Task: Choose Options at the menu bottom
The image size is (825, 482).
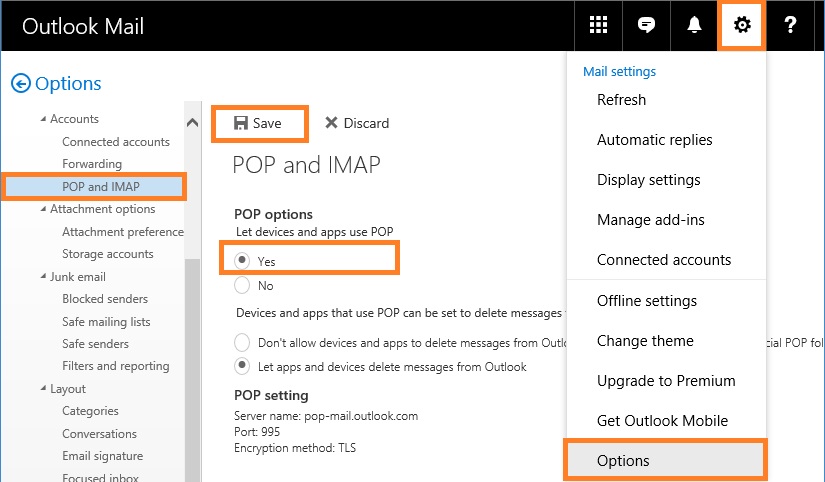Action: 666,460
